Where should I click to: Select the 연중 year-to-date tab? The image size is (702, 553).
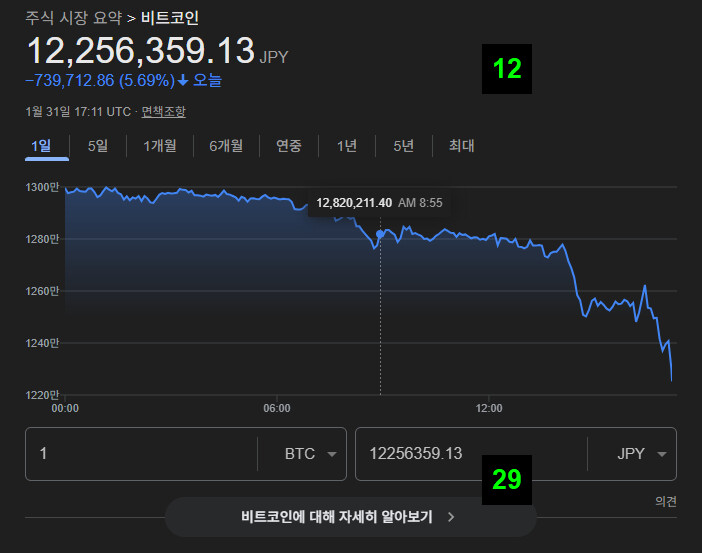289,146
